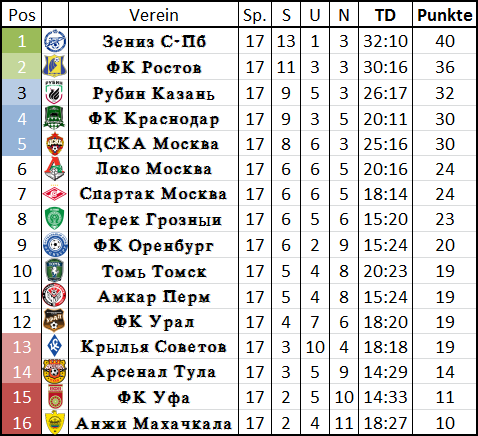
Task: Click the Punkte column header
Action: pyautogui.click(x=444, y=15)
